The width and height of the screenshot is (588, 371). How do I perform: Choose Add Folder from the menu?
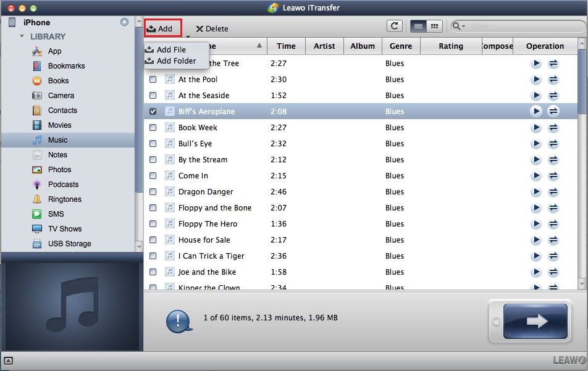(175, 61)
